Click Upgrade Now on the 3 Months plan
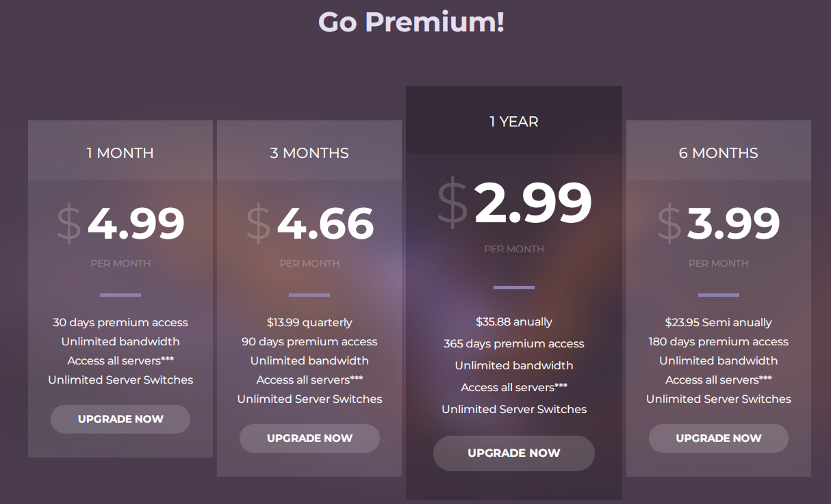The height and width of the screenshot is (504, 831). [x=309, y=438]
